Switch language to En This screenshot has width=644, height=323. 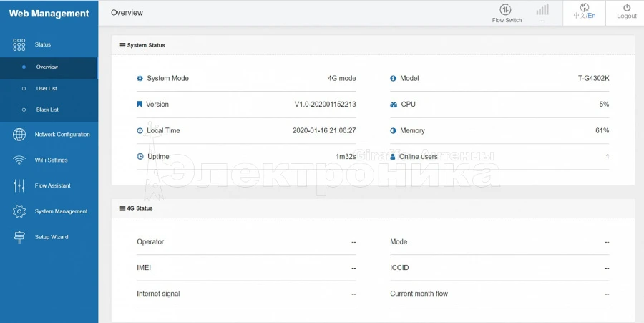click(591, 16)
